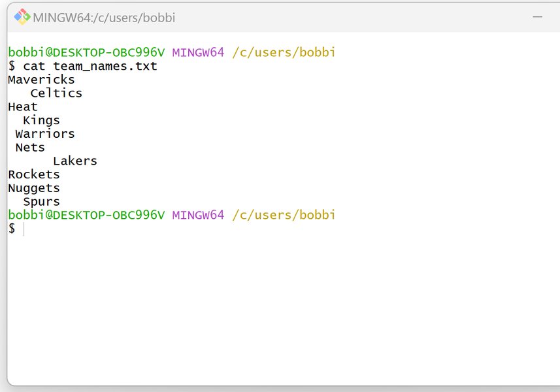Click the Kings line
The height and width of the screenshot is (392, 560).
41,120
